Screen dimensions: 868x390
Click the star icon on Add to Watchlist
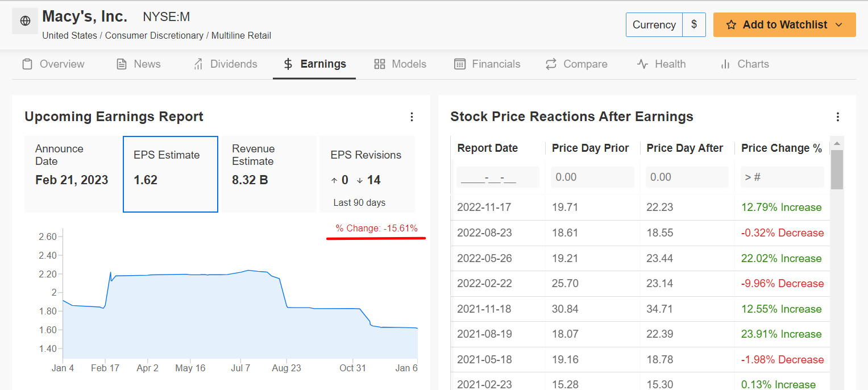[x=731, y=25]
